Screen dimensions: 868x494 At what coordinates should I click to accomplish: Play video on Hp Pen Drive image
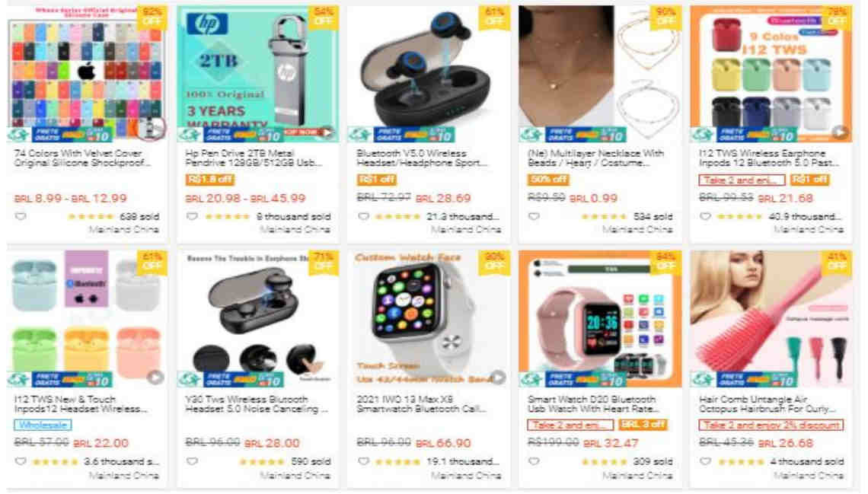[327, 132]
